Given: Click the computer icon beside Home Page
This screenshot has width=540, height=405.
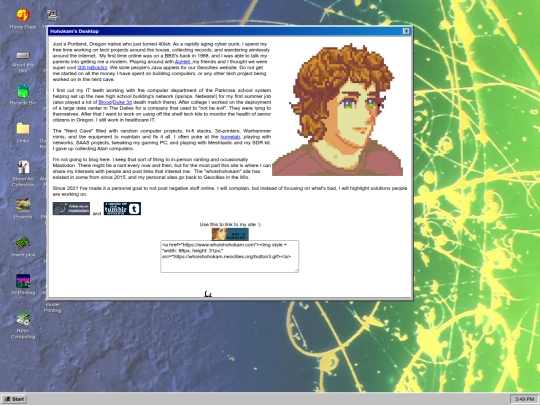Looking at the screenshot, I should tap(52, 15).
